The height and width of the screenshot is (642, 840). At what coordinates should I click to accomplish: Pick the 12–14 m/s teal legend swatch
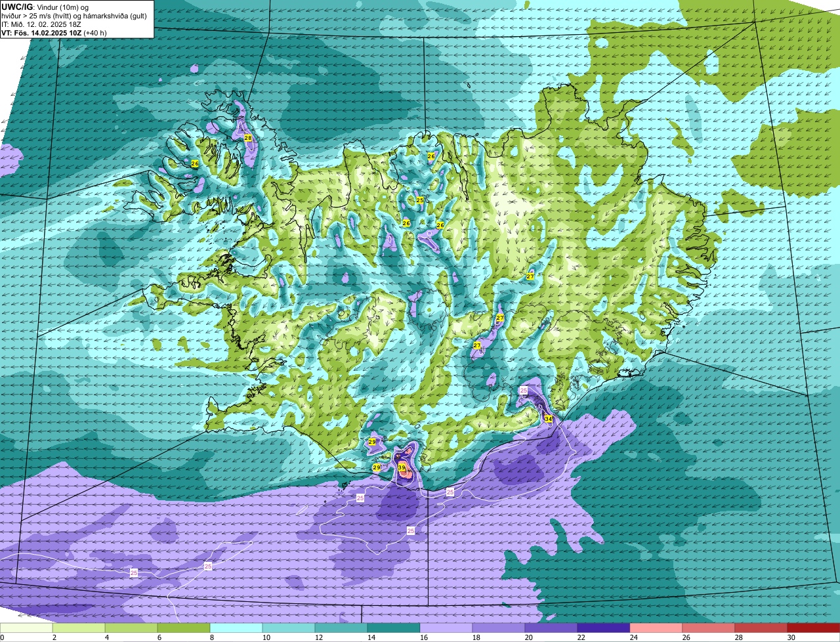point(341,628)
